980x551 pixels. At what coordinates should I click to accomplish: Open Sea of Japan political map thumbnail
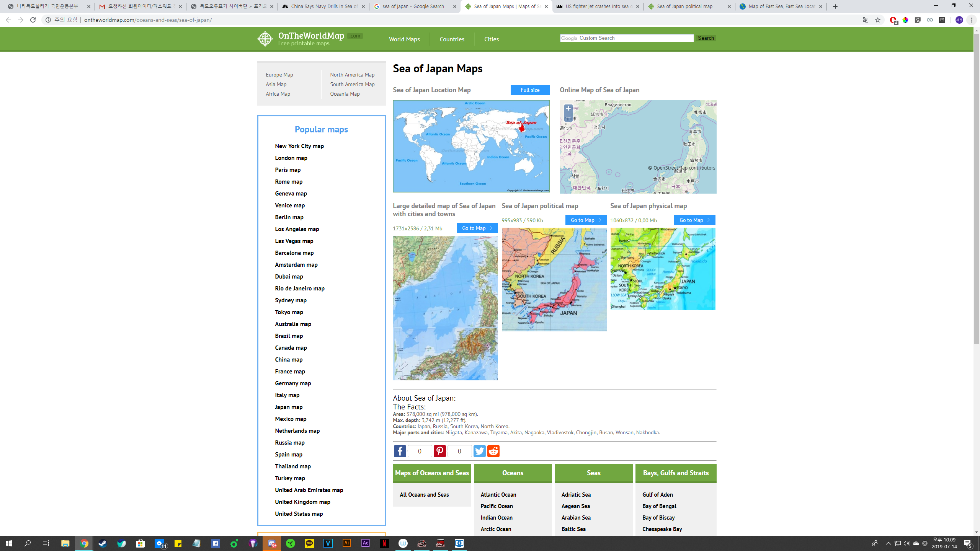point(554,279)
